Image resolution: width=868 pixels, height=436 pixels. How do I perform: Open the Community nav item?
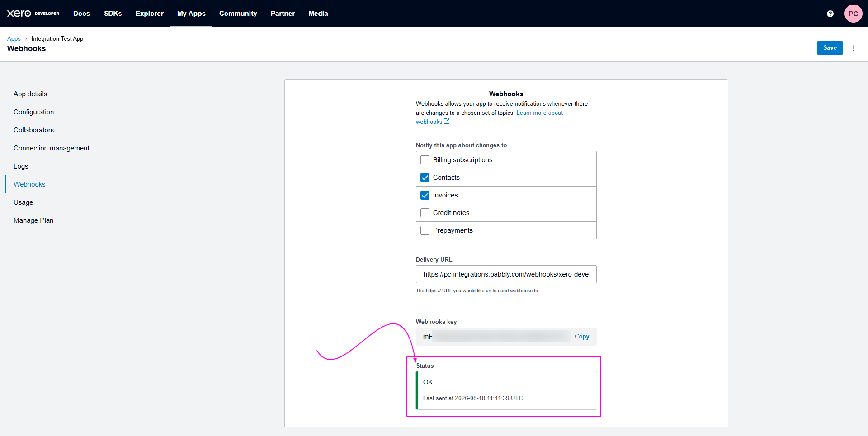tap(238, 14)
